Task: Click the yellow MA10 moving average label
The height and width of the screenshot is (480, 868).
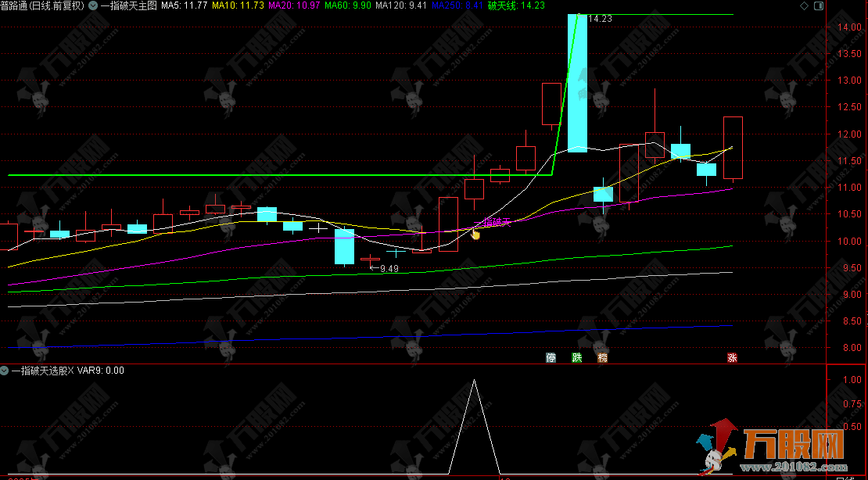Action: point(238,5)
